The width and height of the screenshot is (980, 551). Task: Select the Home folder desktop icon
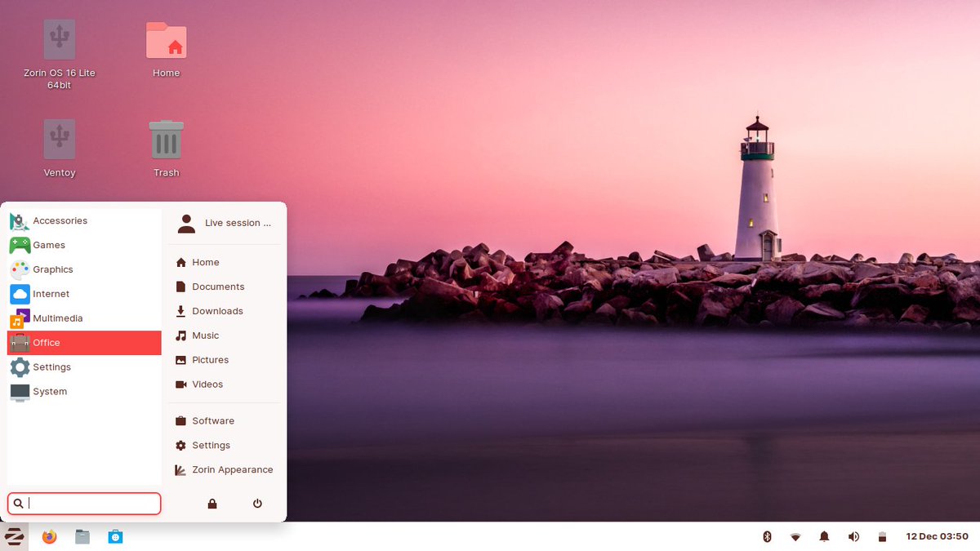[167, 50]
